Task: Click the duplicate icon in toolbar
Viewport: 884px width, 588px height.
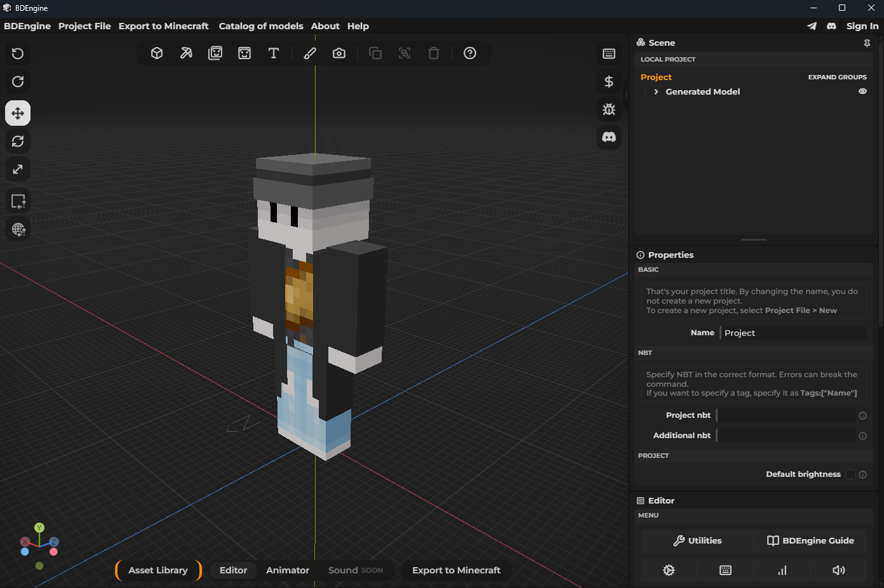Action: pos(375,53)
